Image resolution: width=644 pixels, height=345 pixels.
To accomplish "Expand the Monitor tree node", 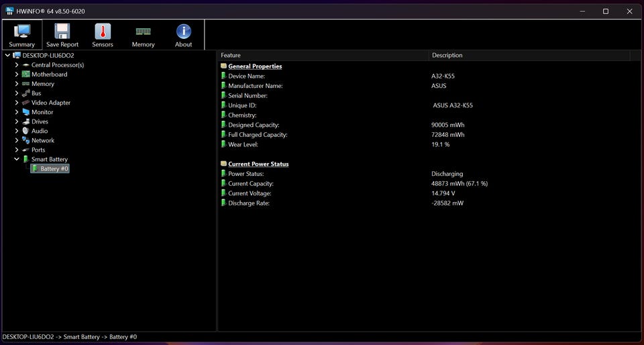I will click(x=16, y=112).
